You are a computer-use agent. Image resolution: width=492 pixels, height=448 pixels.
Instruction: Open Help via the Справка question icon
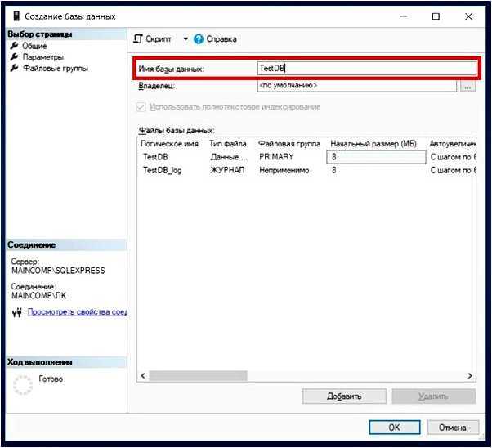199,39
